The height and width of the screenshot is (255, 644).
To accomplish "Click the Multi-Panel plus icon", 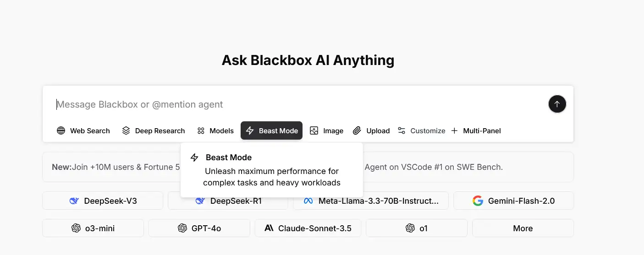I will click(x=454, y=131).
